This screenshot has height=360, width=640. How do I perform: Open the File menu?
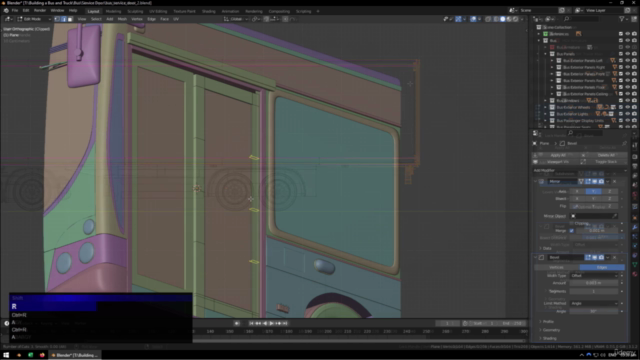pos(15,11)
